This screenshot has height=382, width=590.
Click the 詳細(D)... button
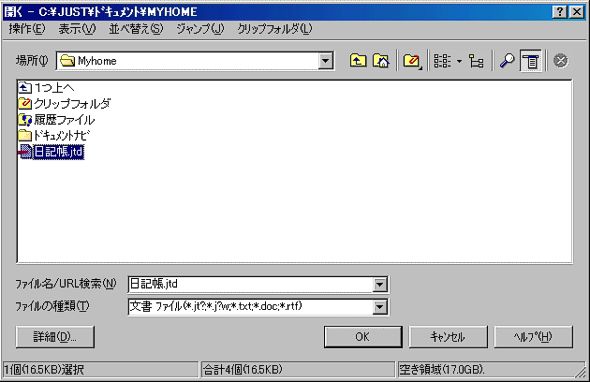click(x=55, y=337)
